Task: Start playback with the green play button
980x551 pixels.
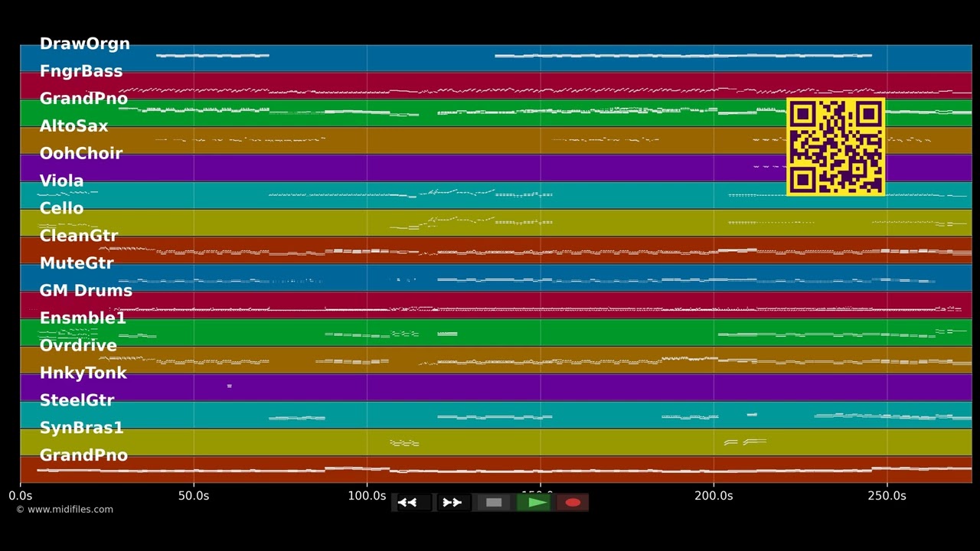Action: pos(534,503)
